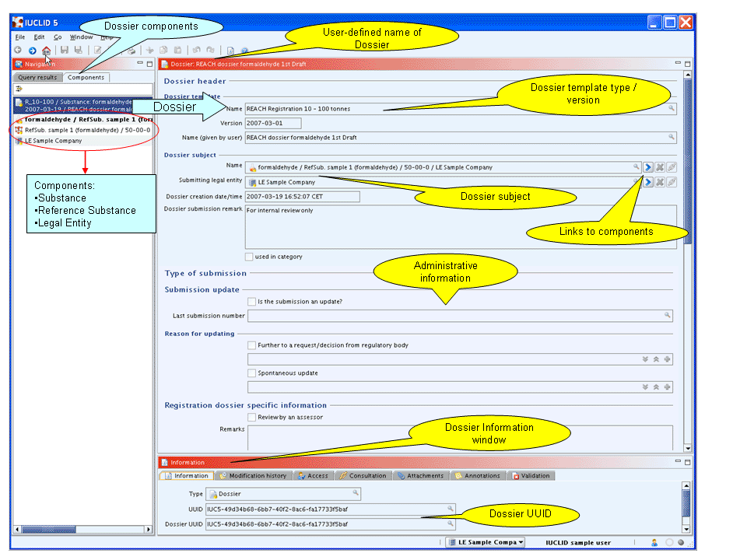Maximize the Navigation panel
Screen dimensions: 747x560
pyautogui.click(x=149, y=63)
